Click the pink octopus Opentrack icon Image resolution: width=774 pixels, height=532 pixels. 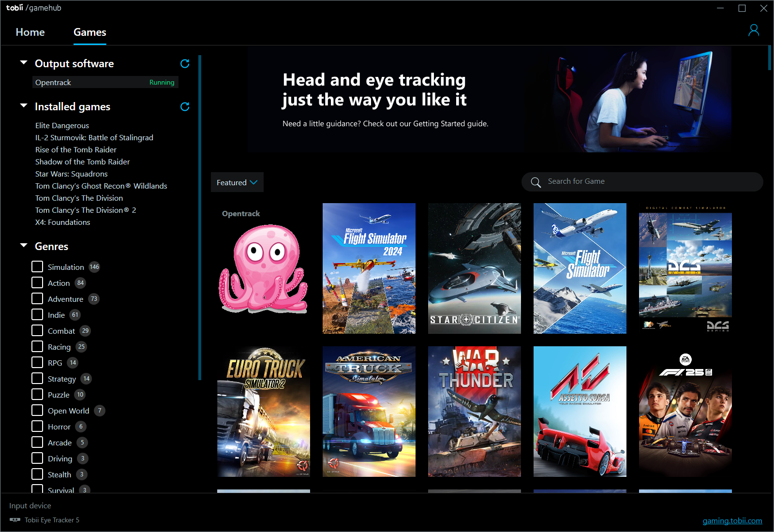pos(264,268)
